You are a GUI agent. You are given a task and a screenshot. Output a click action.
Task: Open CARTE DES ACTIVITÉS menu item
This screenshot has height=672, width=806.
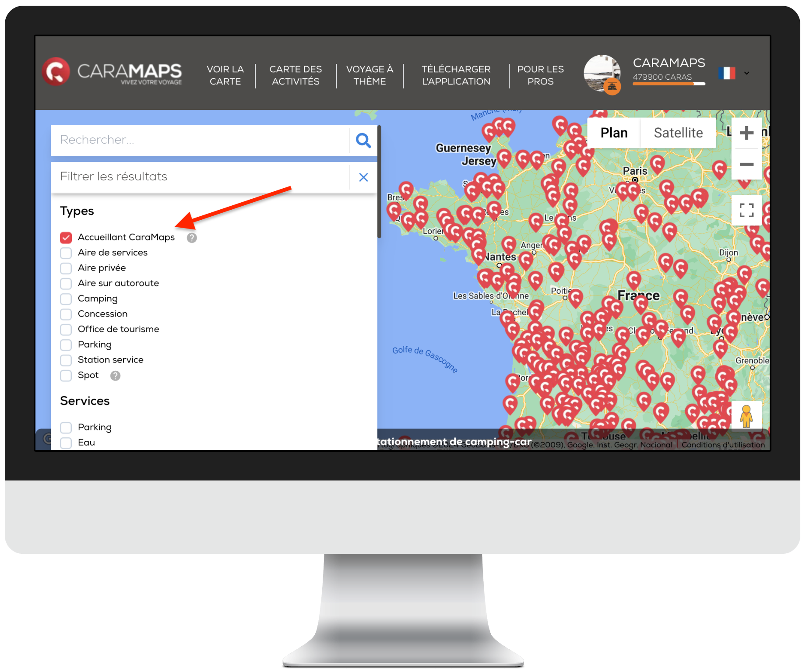(296, 75)
